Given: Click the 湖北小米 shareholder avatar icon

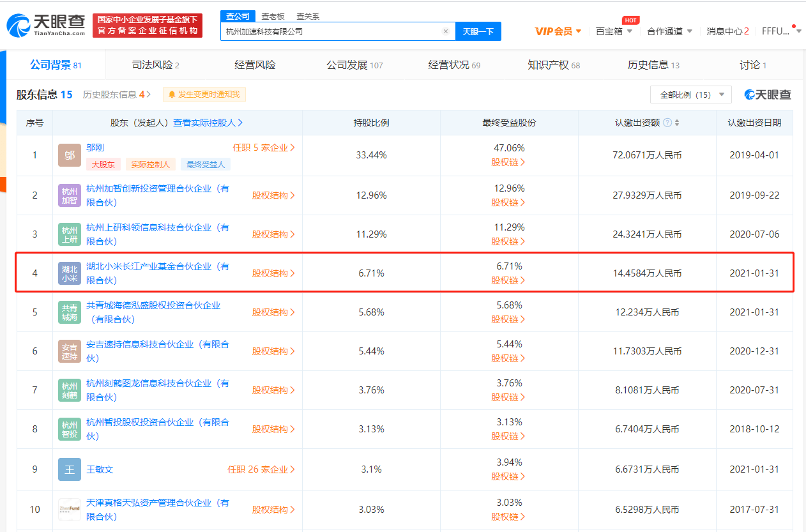Looking at the screenshot, I should tap(69, 273).
